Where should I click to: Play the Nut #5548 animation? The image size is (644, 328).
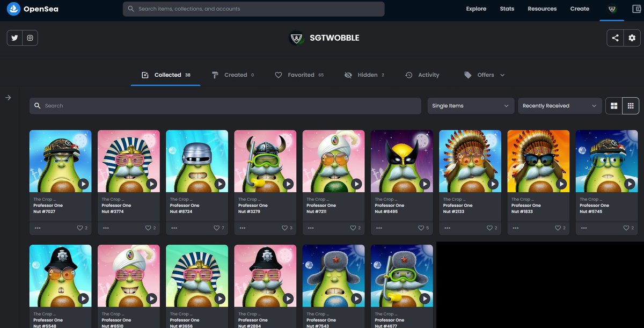point(83,299)
